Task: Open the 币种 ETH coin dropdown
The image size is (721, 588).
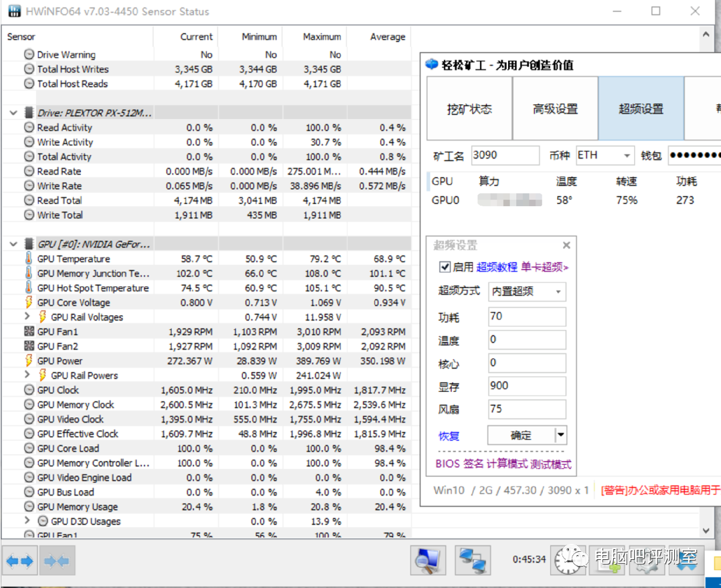Action: [627, 156]
